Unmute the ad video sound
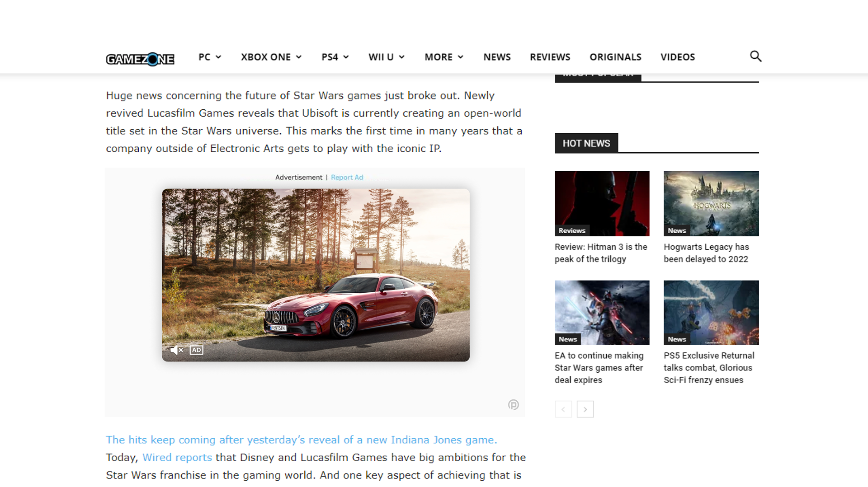The width and height of the screenshot is (868, 487). point(176,350)
